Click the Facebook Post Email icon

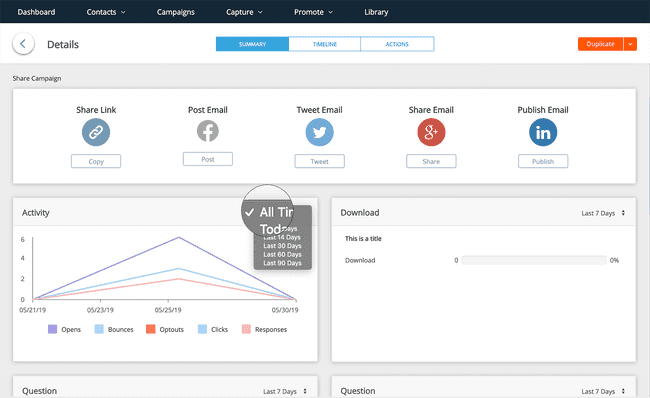208,131
